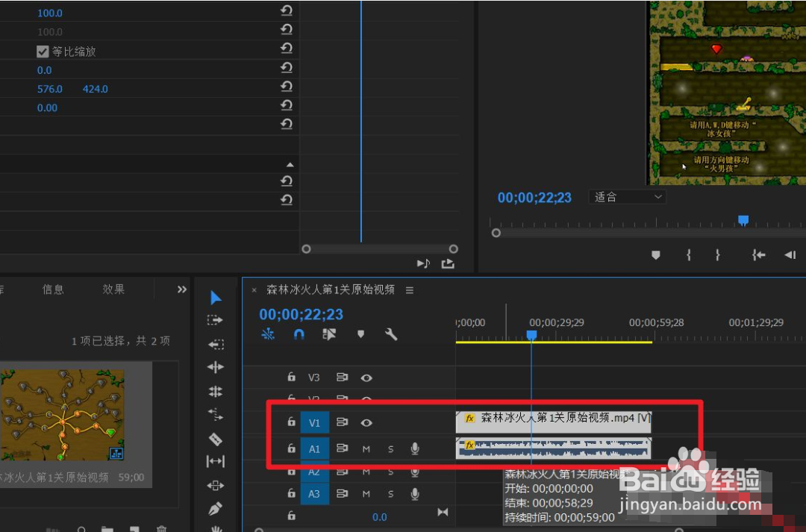Activate the Slide tool
Viewport: 806px width, 532px height.
tap(216, 485)
